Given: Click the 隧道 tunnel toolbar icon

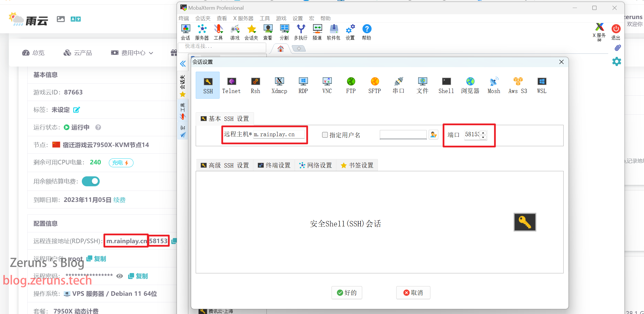Looking at the screenshot, I should (x=317, y=32).
